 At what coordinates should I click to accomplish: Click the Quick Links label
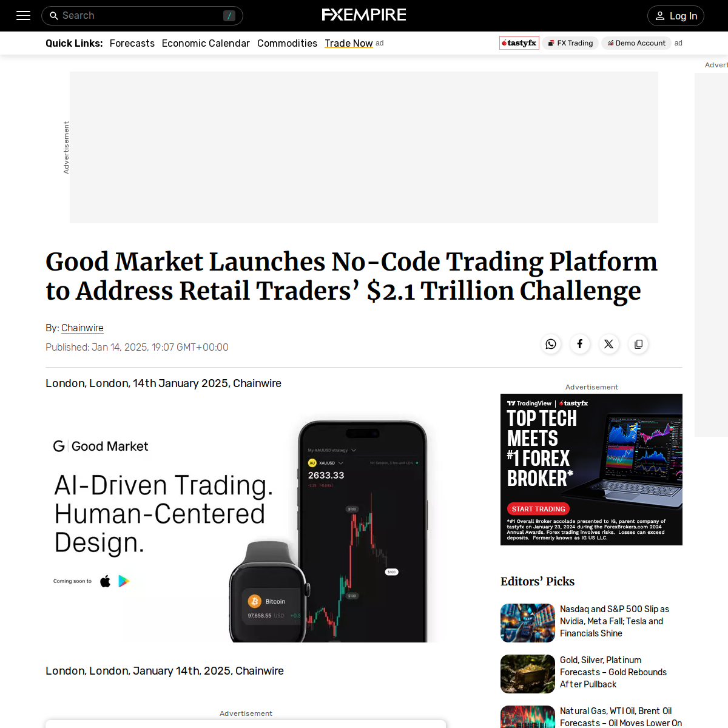pos(74,43)
